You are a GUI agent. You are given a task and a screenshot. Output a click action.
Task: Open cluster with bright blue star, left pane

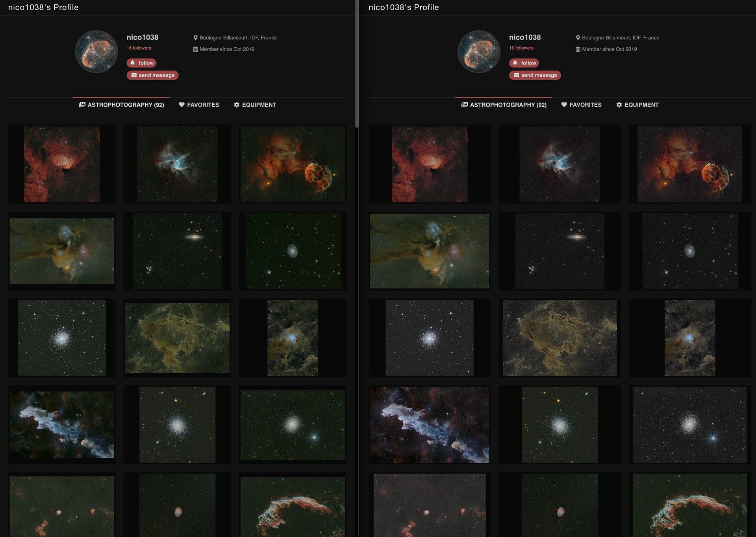293,425
